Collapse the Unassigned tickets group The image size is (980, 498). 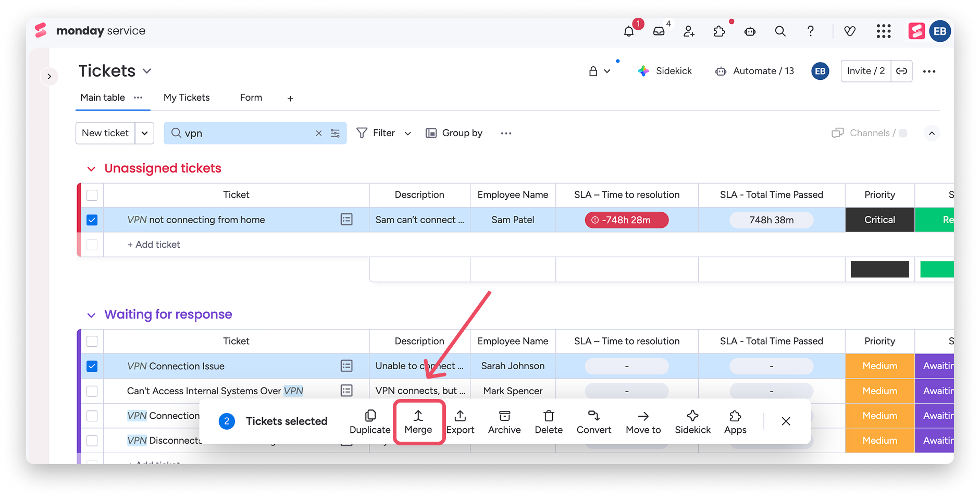click(x=91, y=169)
